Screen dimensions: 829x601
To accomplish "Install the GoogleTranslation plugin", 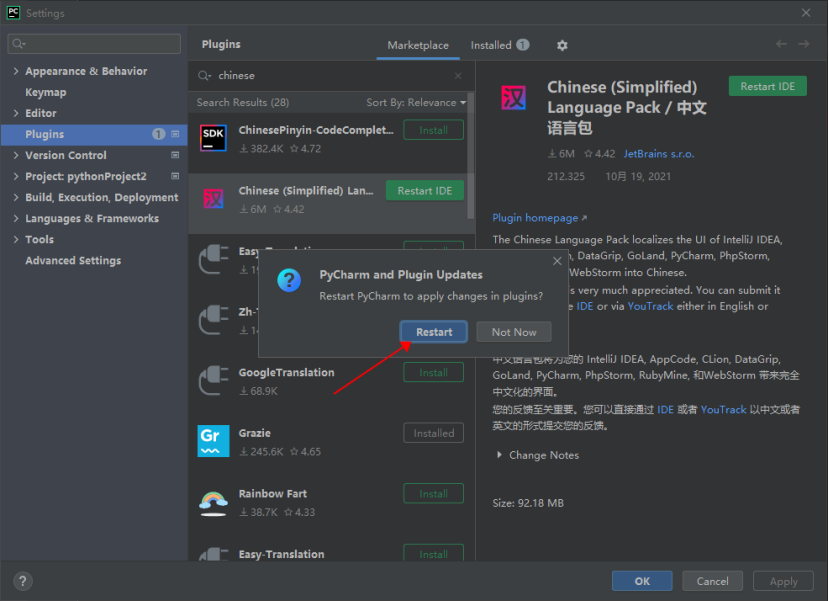I will point(434,373).
